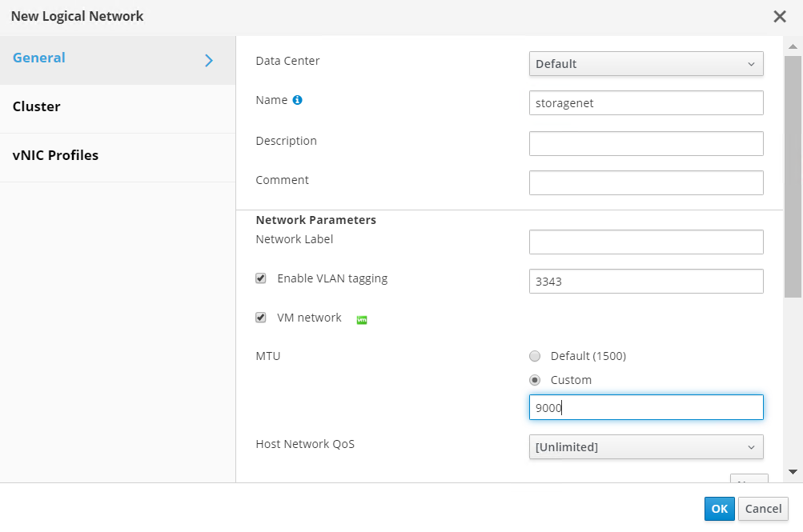The width and height of the screenshot is (803, 532).
Task: Focus the Description text field
Action: [646, 144]
